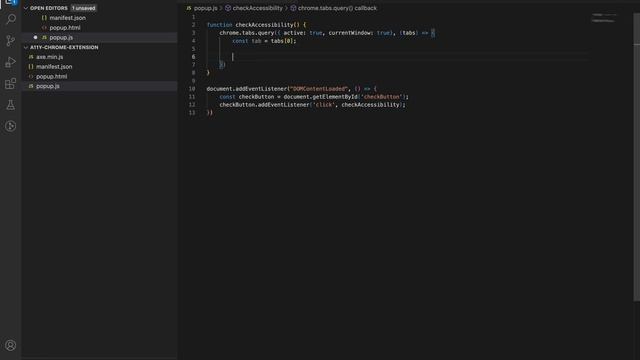Open the Live Share activity icon
Image resolution: width=640 pixels, height=360 pixels.
(x=11, y=126)
